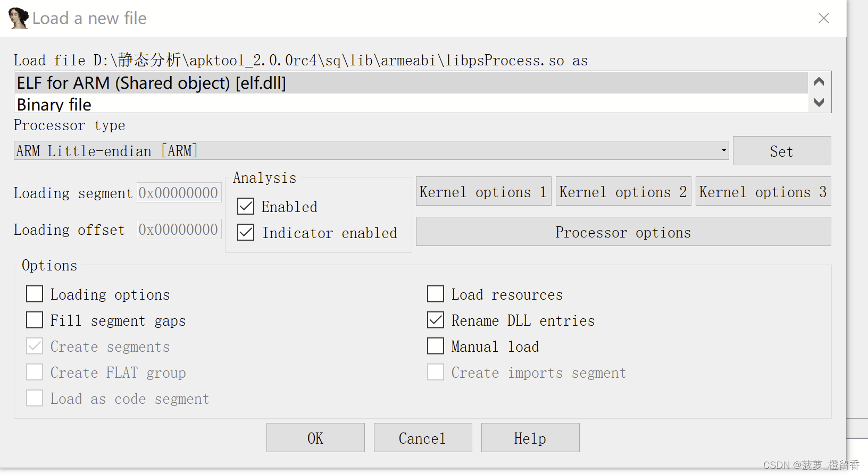Toggle Rename DLL entries checkbox
The width and height of the screenshot is (868, 475).
(436, 320)
